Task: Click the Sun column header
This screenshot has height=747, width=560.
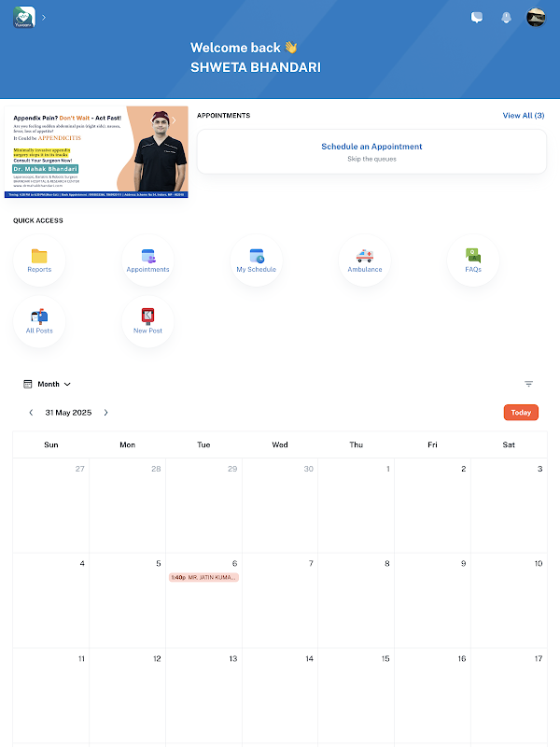Action: click(51, 445)
